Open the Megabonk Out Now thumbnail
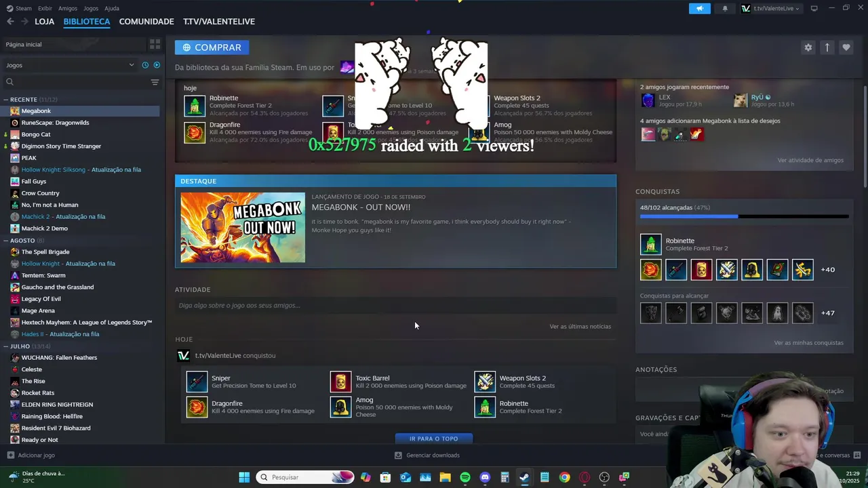This screenshot has width=868, height=488. point(243,228)
